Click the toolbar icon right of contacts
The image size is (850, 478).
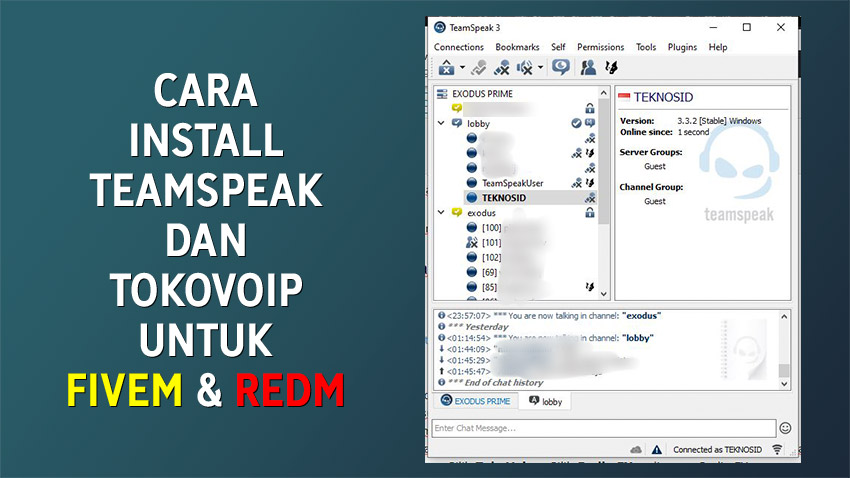[x=611, y=67]
